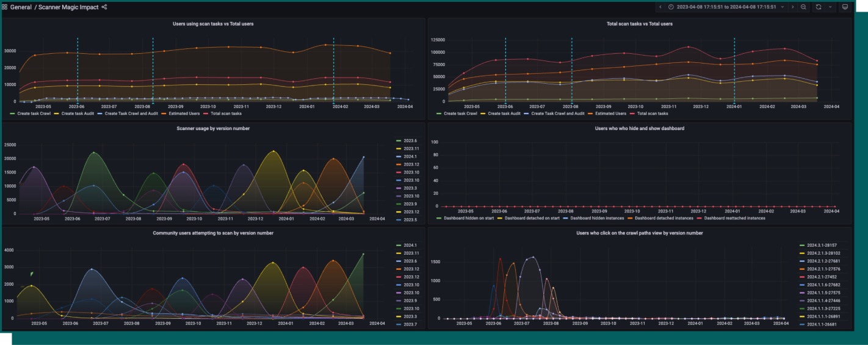Click the Scanner Magic Impact breadcrumb title
The image size is (868, 345).
coord(68,7)
